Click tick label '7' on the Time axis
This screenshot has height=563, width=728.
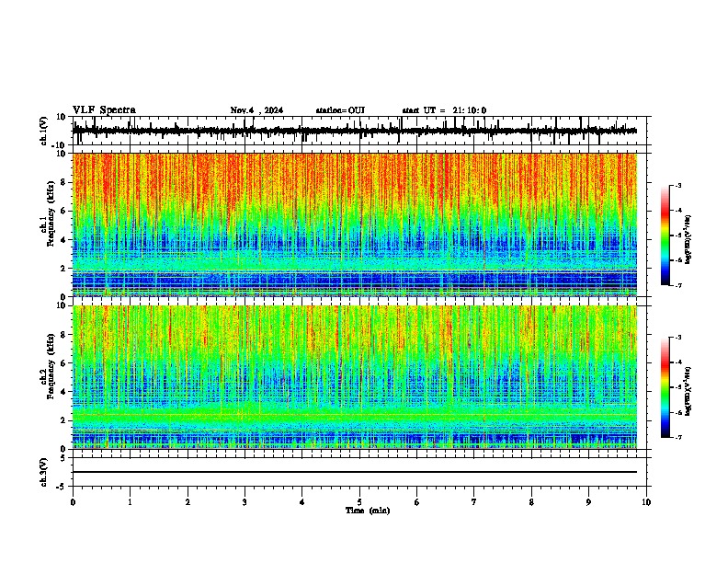[474, 502]
